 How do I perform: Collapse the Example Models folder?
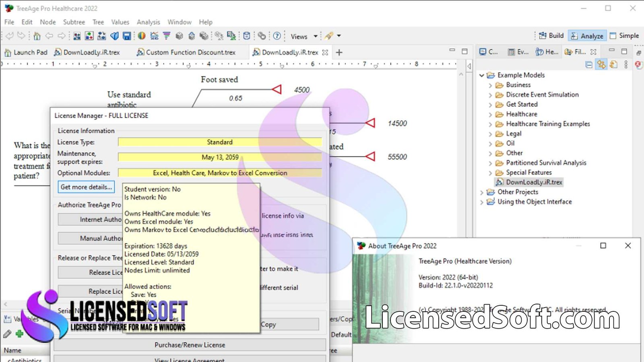pos(482,75)
